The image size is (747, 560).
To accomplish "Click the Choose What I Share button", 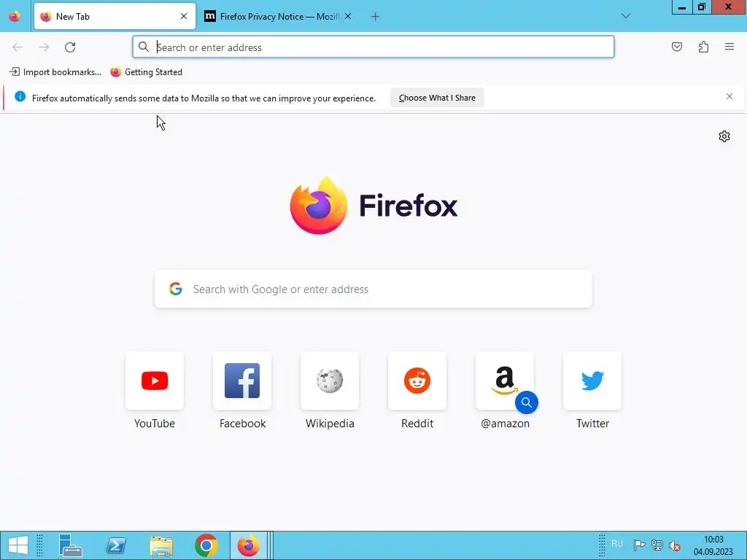I will pyautogui.click(x=437, y=98).
